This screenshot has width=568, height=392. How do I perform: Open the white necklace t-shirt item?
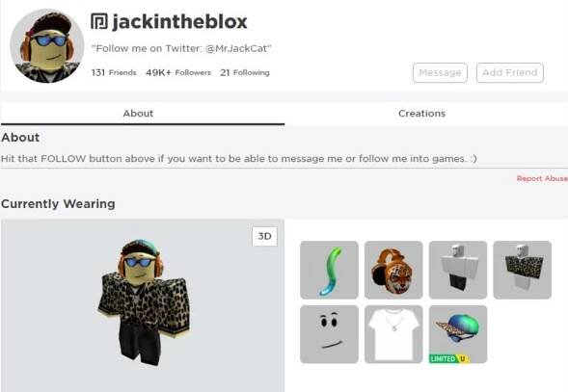click(393, 334)
